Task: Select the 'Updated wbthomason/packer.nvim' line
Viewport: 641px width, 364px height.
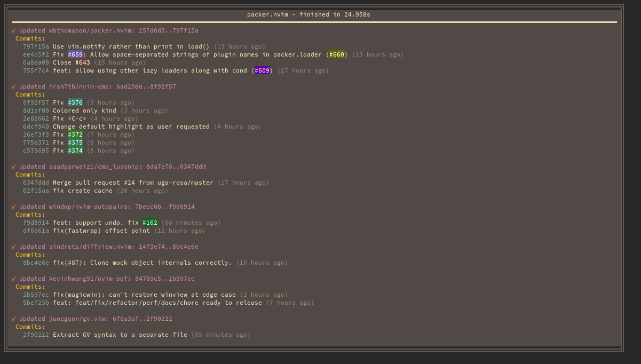Action: pyautogui.click(x=109, y=30)
